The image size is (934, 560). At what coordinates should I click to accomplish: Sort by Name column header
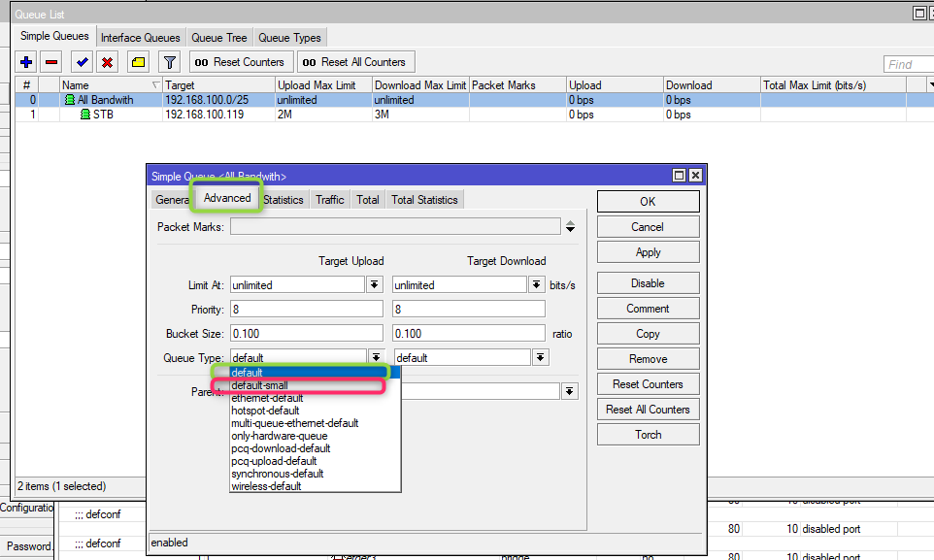coord(111,85)
